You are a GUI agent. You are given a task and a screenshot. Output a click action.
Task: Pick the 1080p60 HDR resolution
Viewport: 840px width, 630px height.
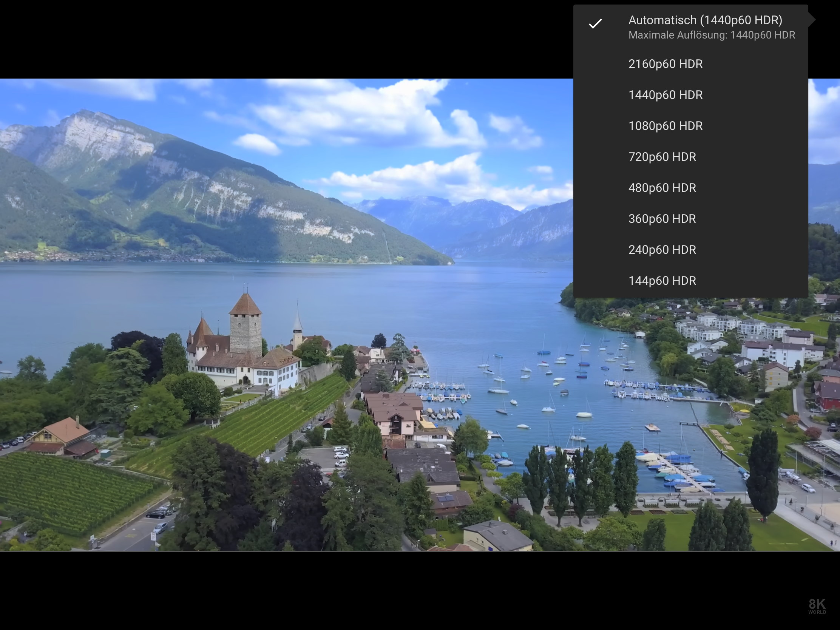point(666,126)
